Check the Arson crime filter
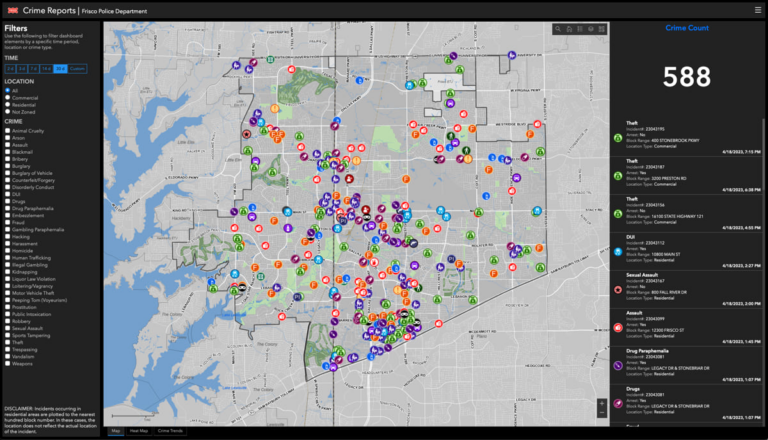 (x=7, y=138)
